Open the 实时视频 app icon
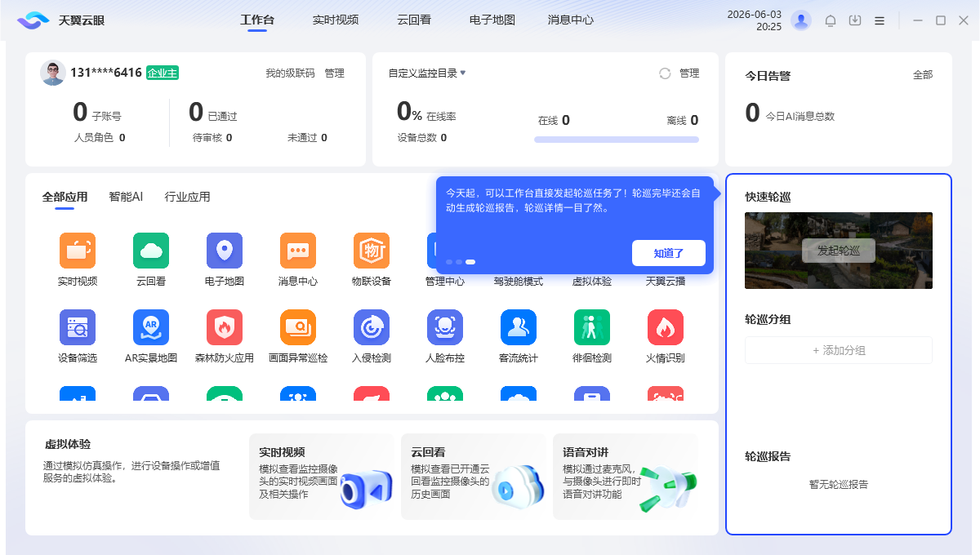980x555 pixels. tap(78, 251)
